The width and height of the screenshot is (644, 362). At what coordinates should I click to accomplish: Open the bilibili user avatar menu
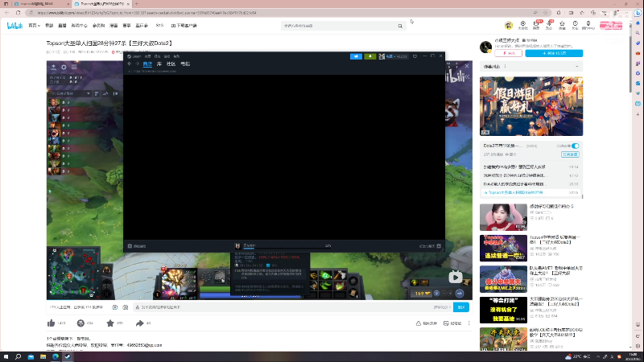pyautogui.click(x=509, y=26)
